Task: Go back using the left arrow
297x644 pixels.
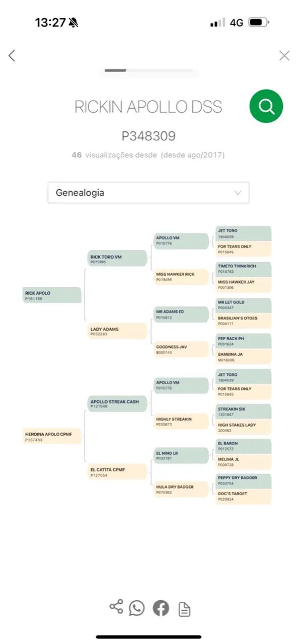Action: click(12, 56)
